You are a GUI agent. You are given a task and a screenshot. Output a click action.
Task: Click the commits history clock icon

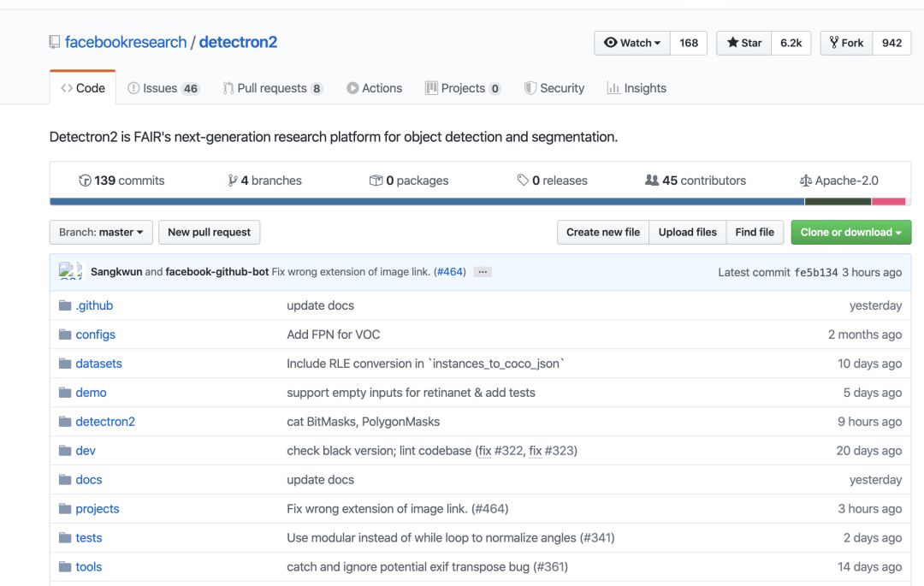click(85, 181)
